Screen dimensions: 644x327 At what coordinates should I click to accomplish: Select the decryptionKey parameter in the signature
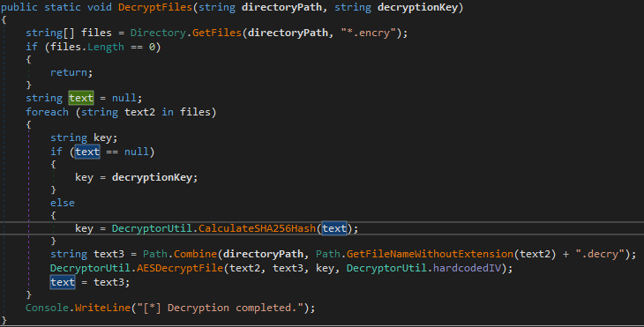tap(417, 7)
